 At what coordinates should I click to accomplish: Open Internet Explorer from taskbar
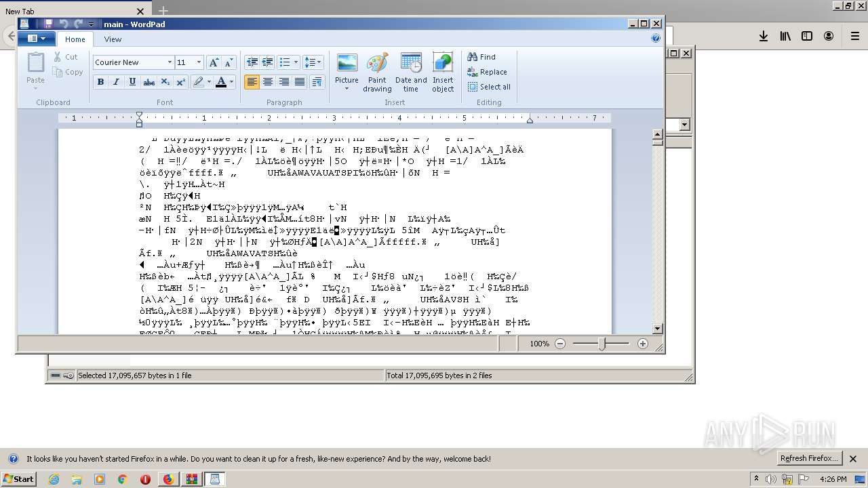(54, 479)
